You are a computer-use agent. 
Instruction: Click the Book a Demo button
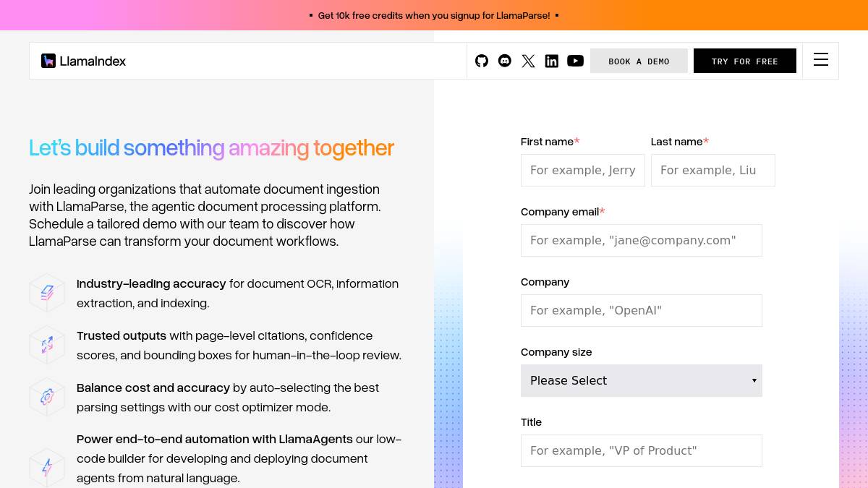click(x=639, y=61)
